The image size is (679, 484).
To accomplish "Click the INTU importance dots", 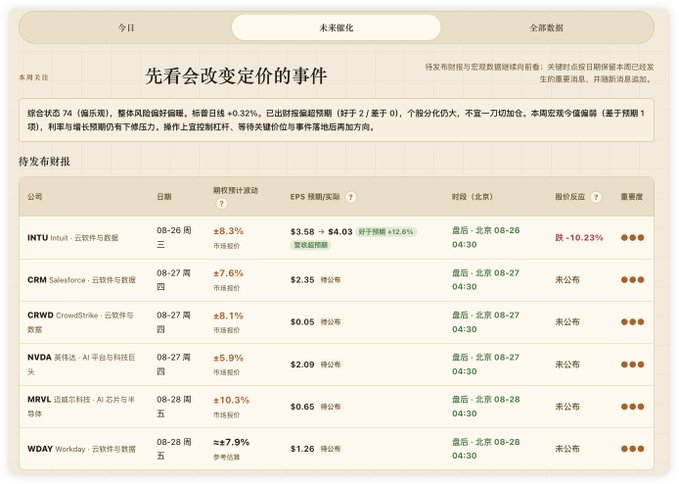I will 632,238.
